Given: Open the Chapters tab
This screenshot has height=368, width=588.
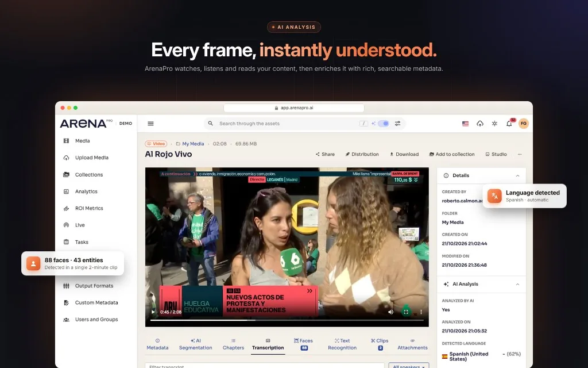Looking at the screenshot, I should (233, 344).
